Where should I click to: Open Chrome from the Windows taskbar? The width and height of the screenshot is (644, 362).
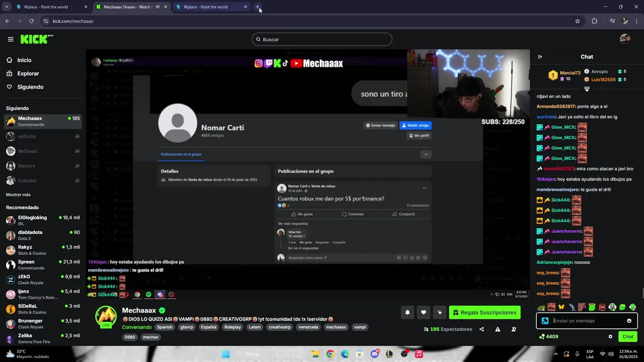[330, 354]
